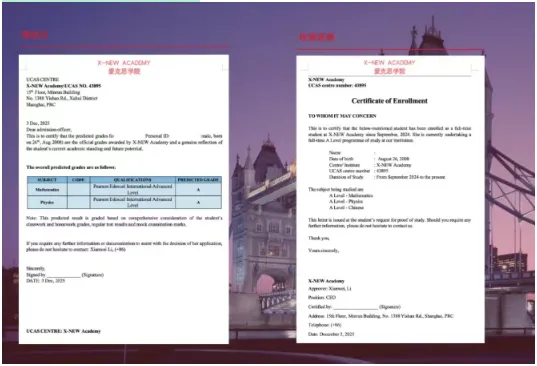Select "A Level - Physics" in the certificate
Image resolution: width=537 pixels, height=366 pixels.
(x=346, y=202)
